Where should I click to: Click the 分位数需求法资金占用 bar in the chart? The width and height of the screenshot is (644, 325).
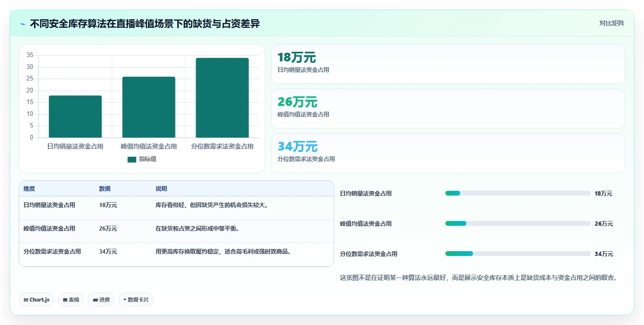tap(222, 98)
